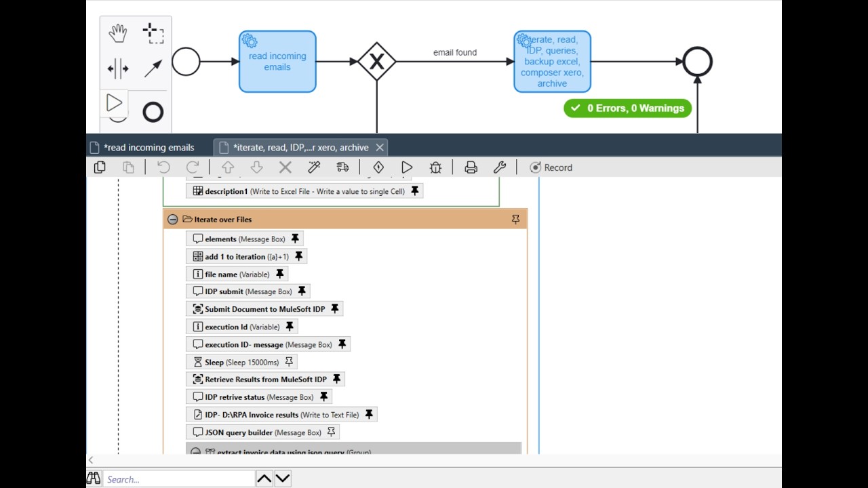Toggle pin on execution Id variable
The image size is (868, 488).
coord(290,327)
